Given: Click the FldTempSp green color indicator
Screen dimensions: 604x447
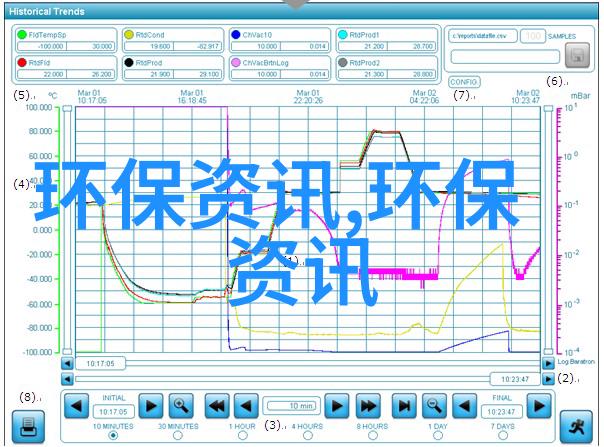Looking at the screenshot, I should tap(22, 35).
